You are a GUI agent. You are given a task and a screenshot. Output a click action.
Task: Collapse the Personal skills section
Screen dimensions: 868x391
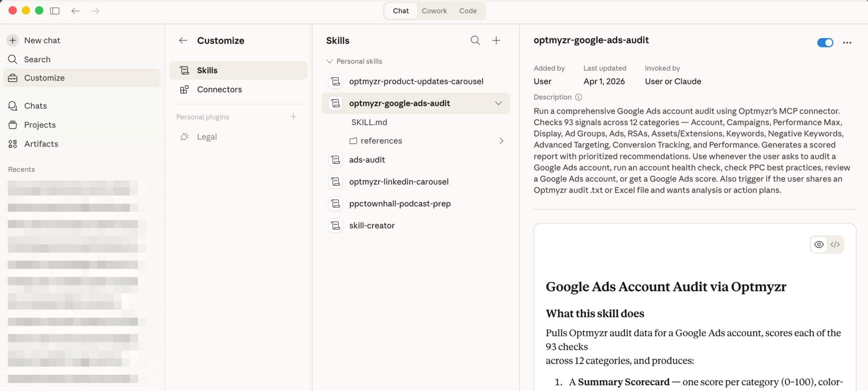(329, 61)
